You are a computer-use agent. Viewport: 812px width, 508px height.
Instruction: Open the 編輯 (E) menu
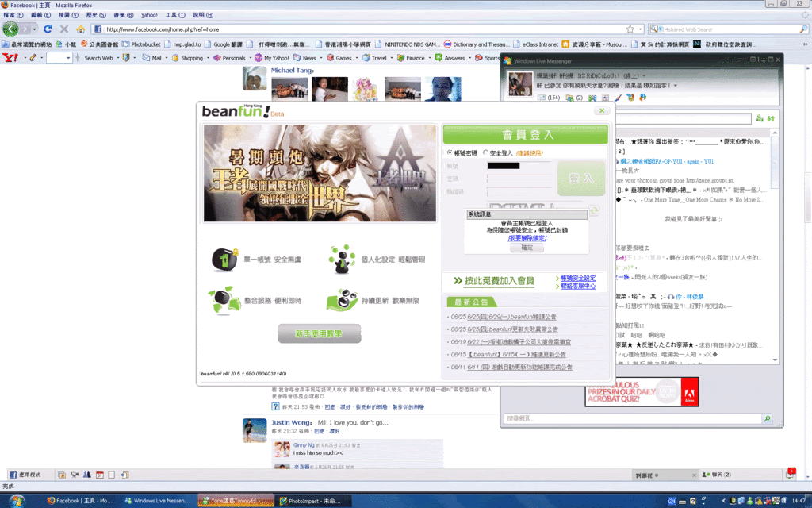(x=40, y=15)
